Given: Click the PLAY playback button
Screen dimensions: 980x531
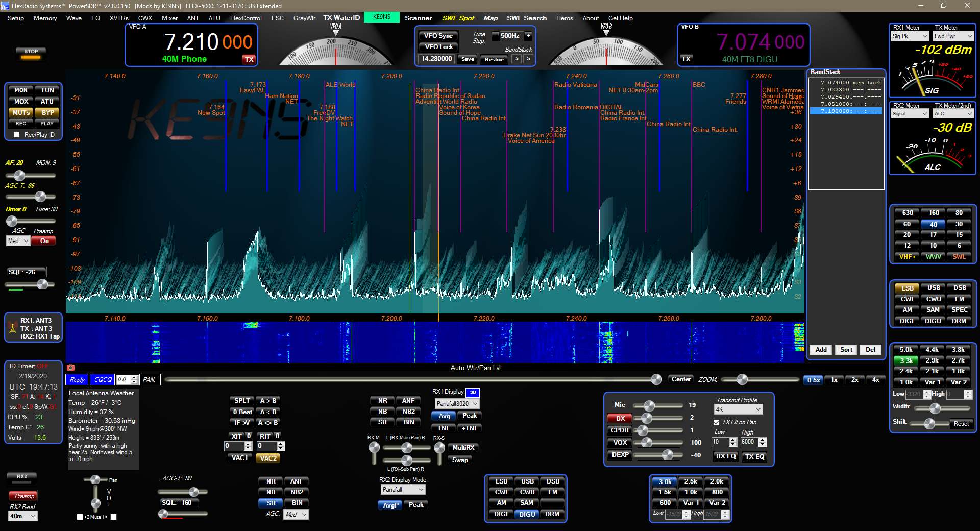Looking at the screenshot, I should (47, 124).
